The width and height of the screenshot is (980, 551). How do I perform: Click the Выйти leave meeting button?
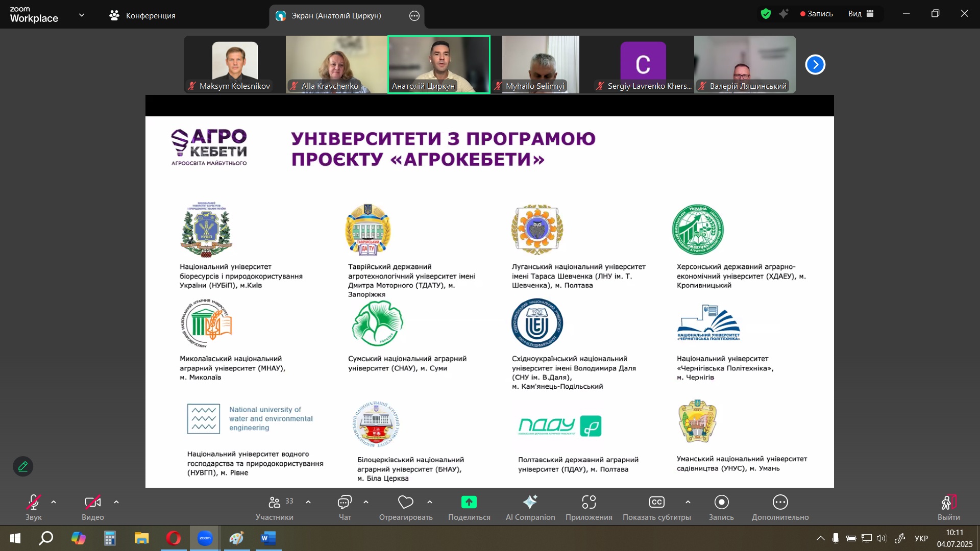948,503
